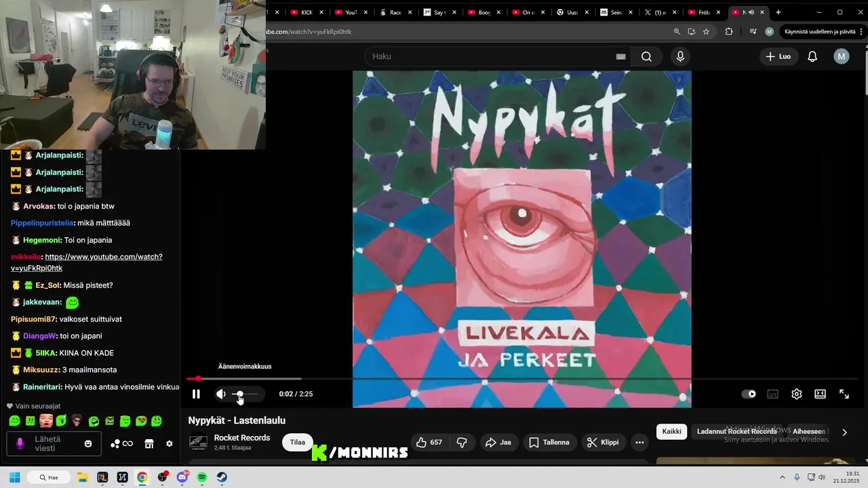Open the Chrome profile M icon
This screenshot has height=488, width=868.
[769, 32]
